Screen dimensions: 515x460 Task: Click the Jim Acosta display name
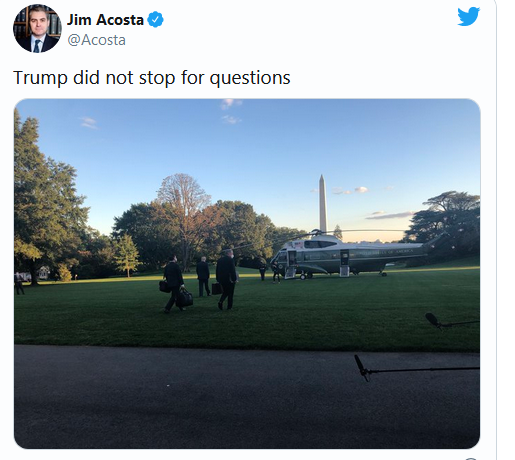(x=105, y=20)
